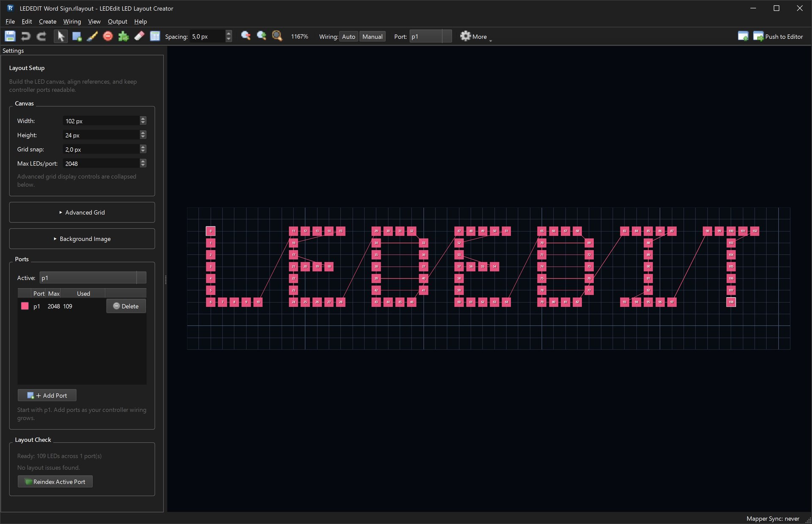Zoom in with the plus magnifier
Viewport: 812px width, 524px height.
click(x=261, y=36)
